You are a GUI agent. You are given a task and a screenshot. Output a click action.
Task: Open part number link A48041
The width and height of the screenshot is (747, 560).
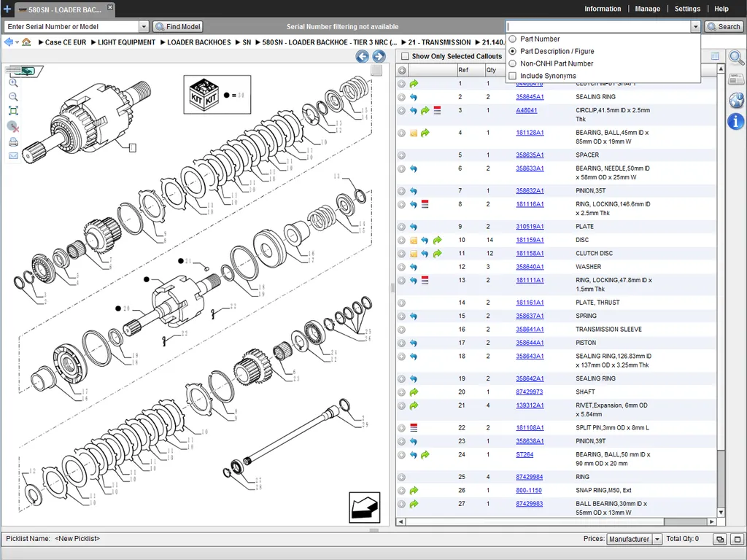527,111
